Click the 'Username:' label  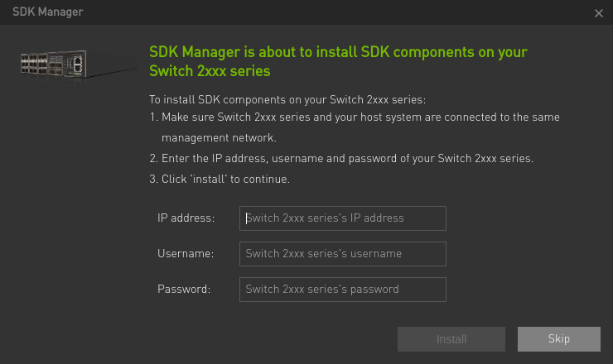186,254
